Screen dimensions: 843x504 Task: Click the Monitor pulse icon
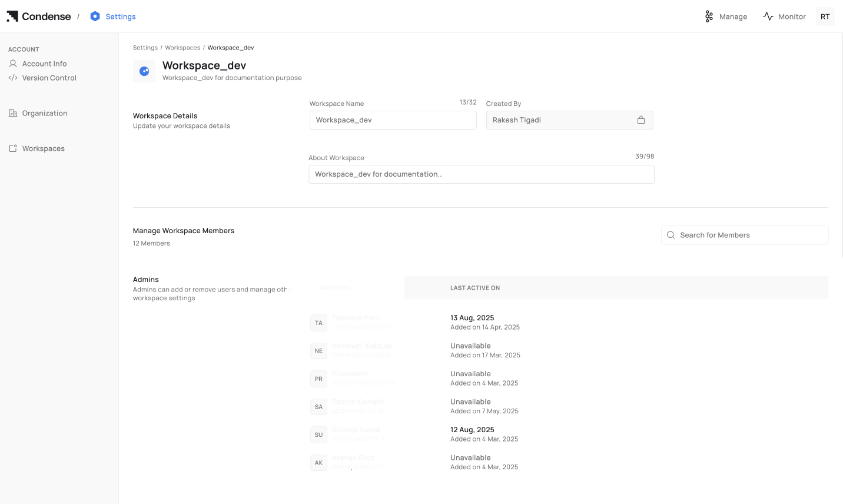pos(768,16)
